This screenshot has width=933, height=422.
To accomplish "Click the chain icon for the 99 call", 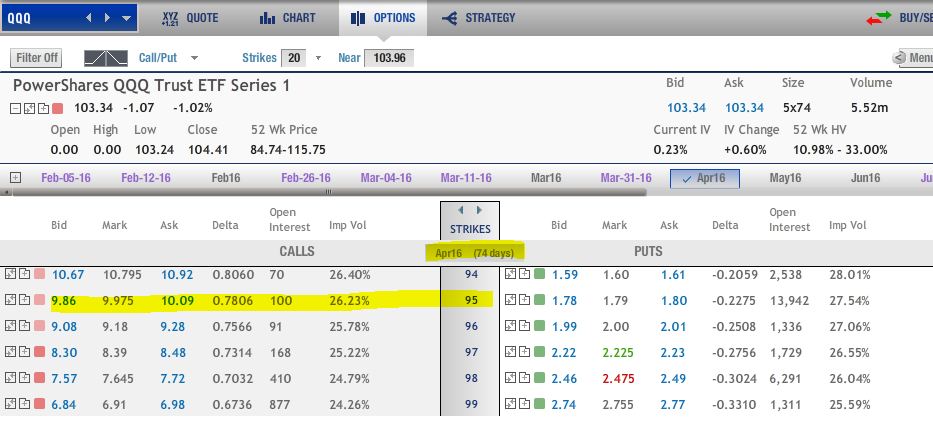I will pos(10,404).
